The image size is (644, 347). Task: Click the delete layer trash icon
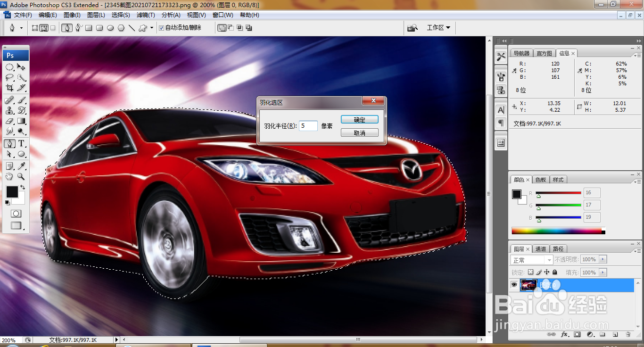(x=627, y=334)
